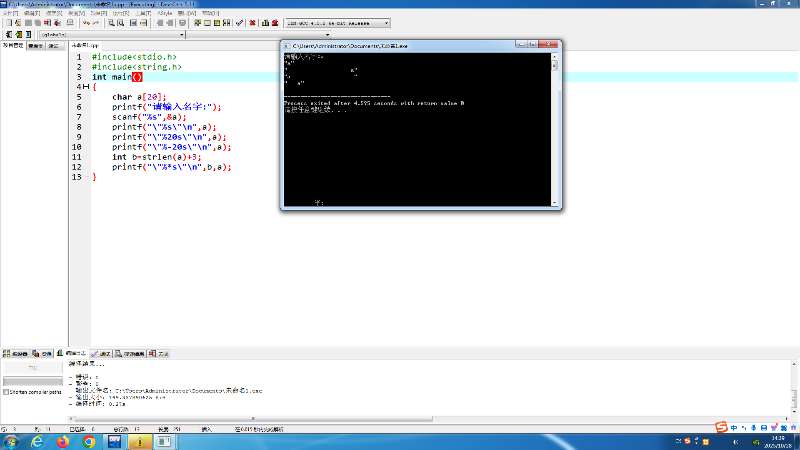Run the program with toolbar icon
The image size is (800, 450).
pyautogui.click(x=207, y=23)
